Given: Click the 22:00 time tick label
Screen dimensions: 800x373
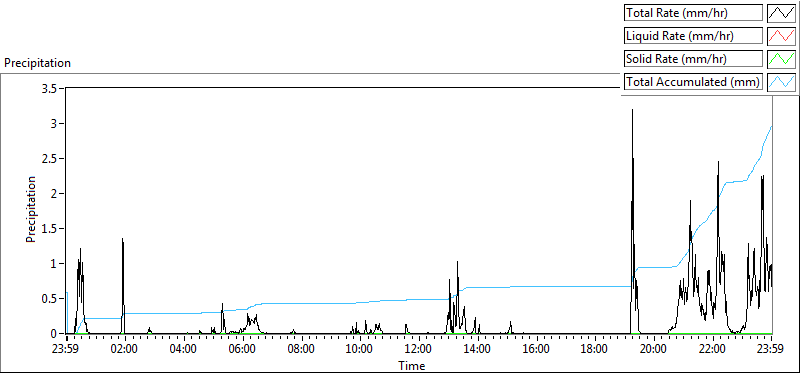Looking at the screenshot, I should click(712, 350).
